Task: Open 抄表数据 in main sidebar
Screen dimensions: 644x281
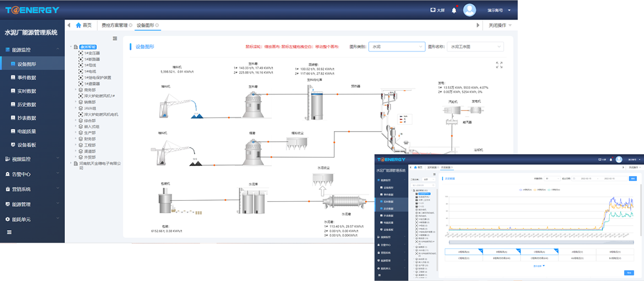Action: (x=32, y=118)
